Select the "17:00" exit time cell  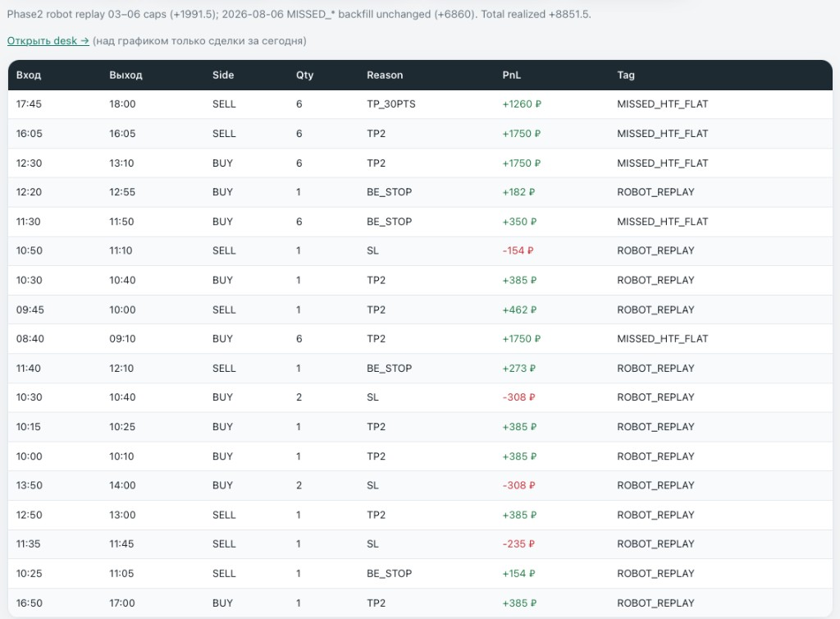(122, 603)
